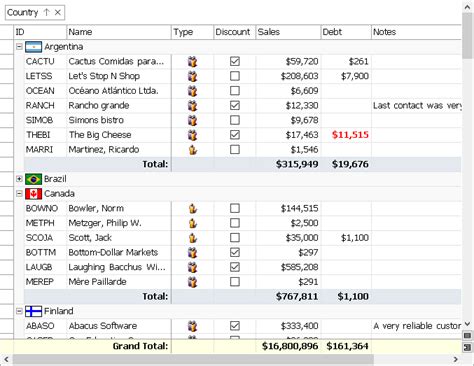Click the type icon for Mère Paillarde

click(192, 282)
